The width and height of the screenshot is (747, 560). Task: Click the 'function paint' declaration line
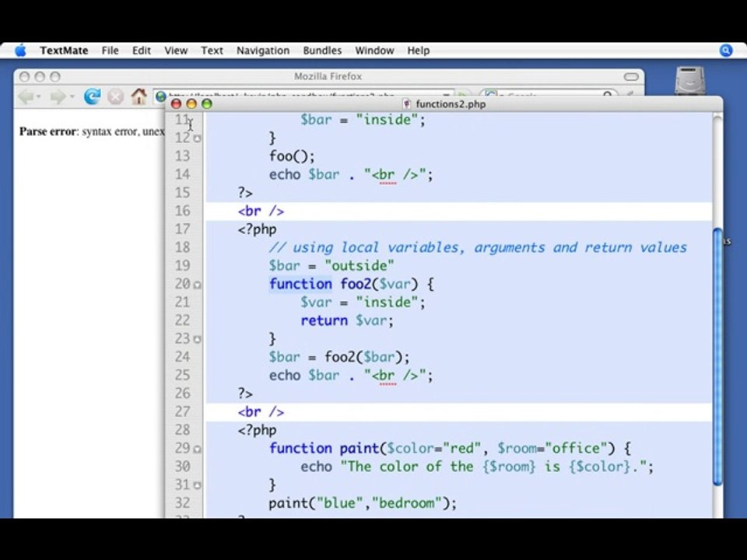[x=451, y=449]
